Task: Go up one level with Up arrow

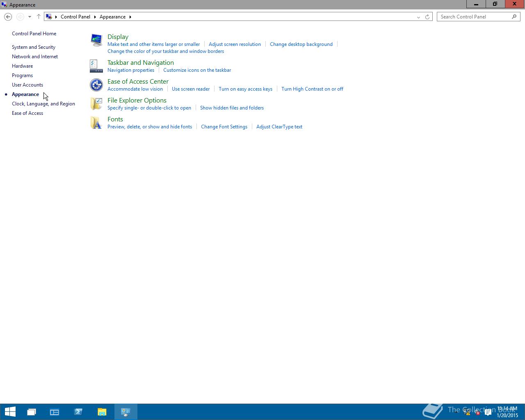Action: click(x=39, y=17)
